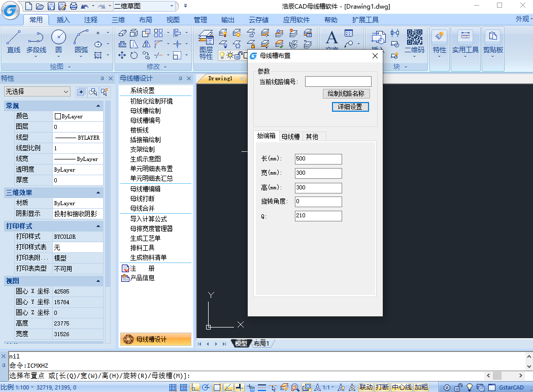Toggle polar tracking in the status bar
Screen dimensions: 533x392
tap(206, 387)
